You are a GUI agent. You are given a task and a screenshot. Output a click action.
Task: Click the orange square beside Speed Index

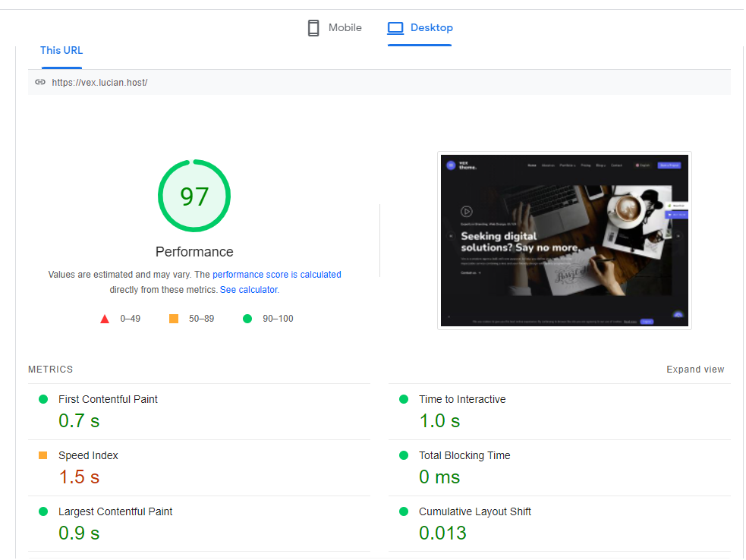[42, 455]
